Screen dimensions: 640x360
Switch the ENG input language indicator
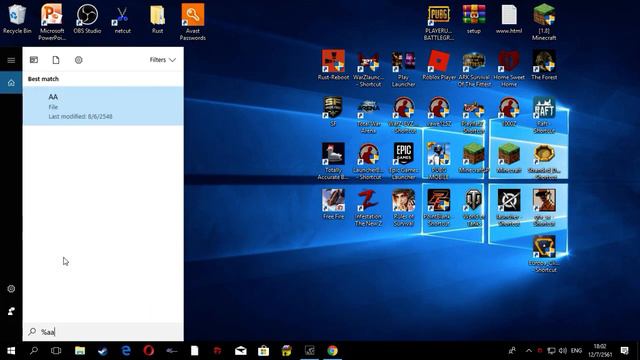pyautogui.click(x=576, y=351)
